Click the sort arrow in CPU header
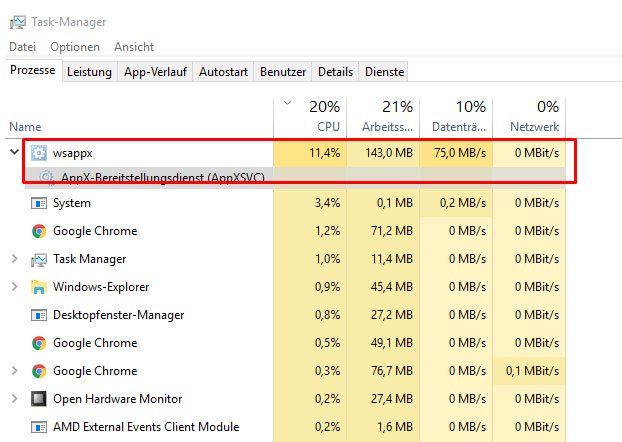Screen dimensions: 622x442 coord(288,103)
